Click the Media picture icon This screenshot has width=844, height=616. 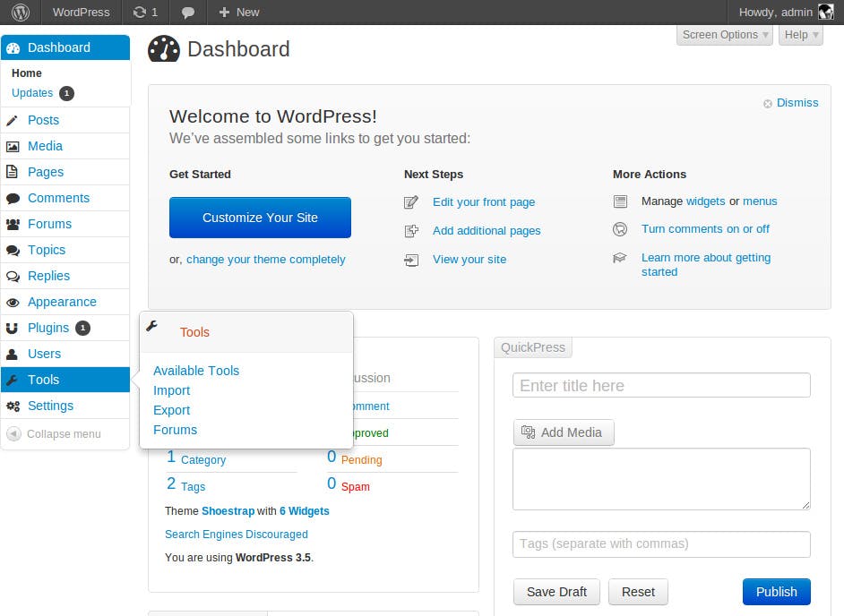13,146
